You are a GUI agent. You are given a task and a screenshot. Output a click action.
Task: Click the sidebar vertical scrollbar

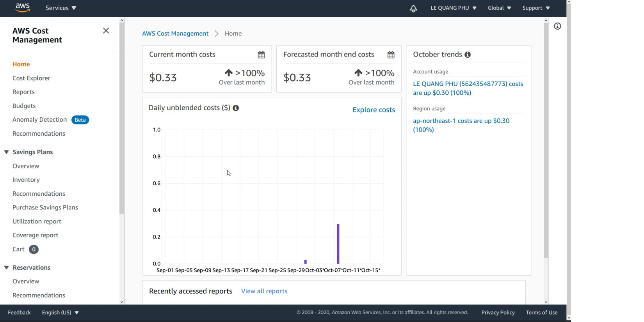point(122,117)
